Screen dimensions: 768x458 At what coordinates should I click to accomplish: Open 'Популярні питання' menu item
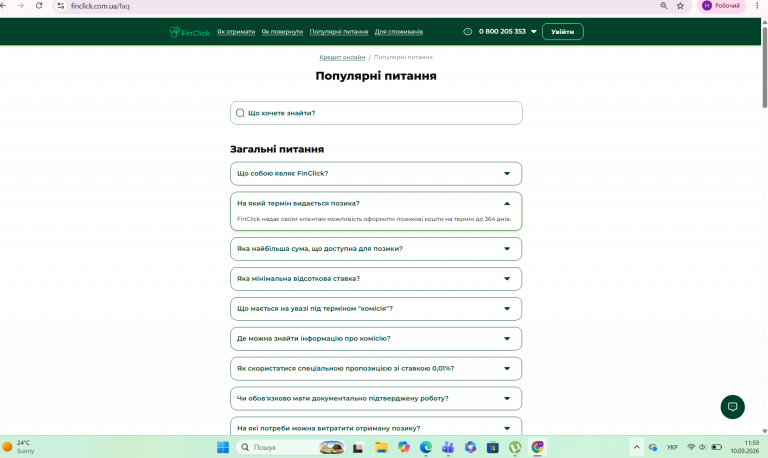click(x=339, y=31)
